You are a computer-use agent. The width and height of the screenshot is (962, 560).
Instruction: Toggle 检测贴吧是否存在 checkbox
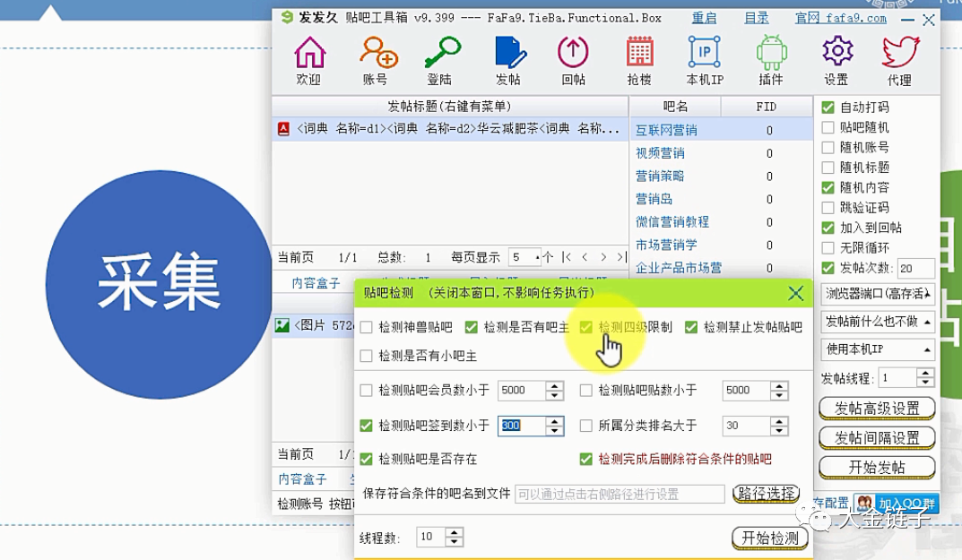[x=367, y=459]
